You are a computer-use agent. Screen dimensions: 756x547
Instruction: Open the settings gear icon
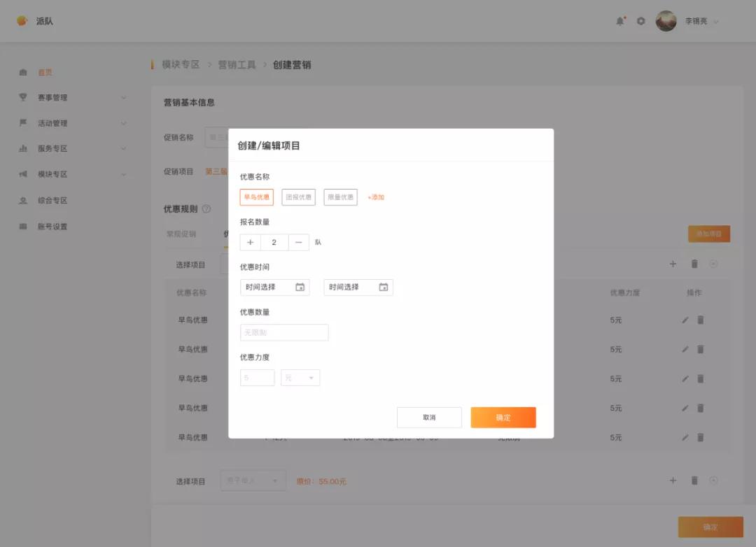tap(640, 21)
